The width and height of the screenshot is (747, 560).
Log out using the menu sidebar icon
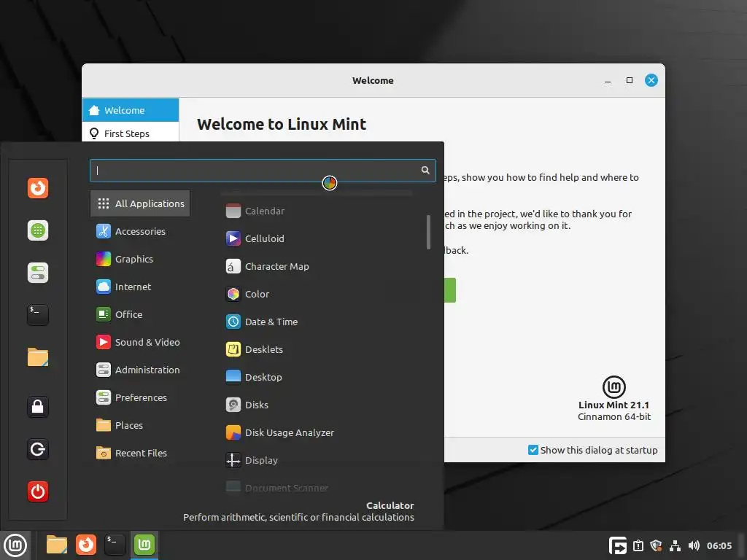(x=38, y=449)
